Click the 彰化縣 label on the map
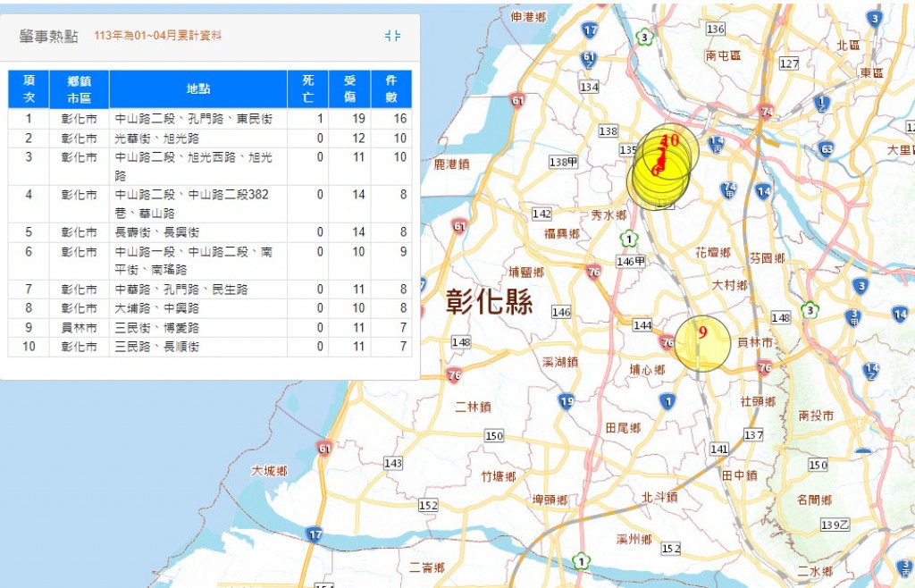Screen dimensions: 915x588 pyautogui.click(x=490, y=304)
